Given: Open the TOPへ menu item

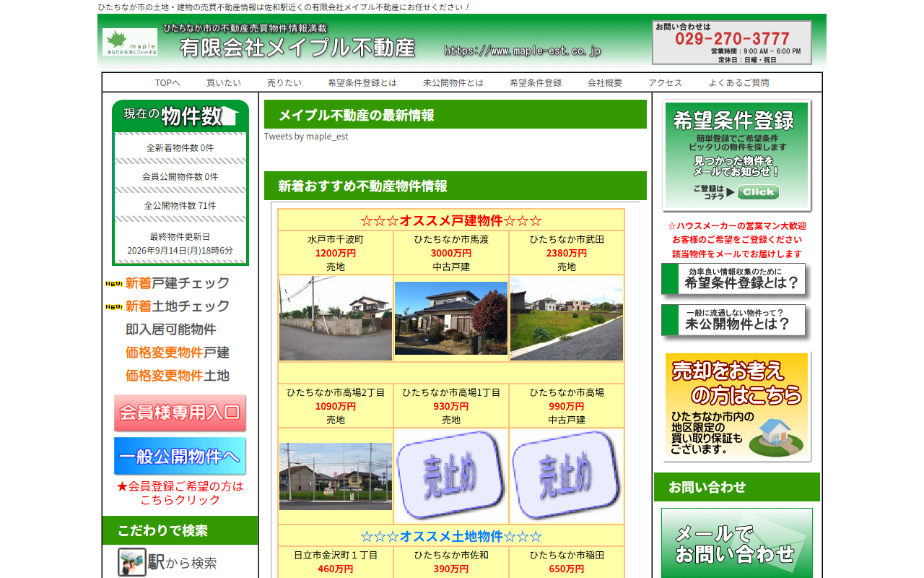Looking at the screenshot, I should 167,83.
